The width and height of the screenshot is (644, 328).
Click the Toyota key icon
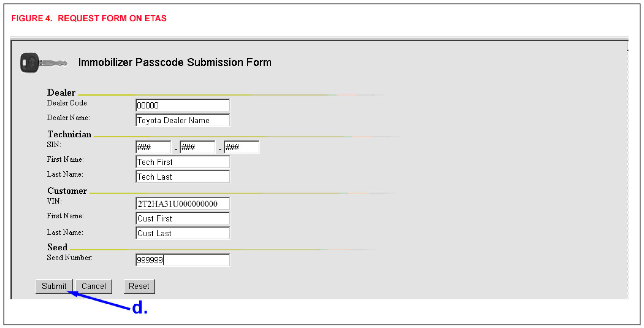click(x=43, y=63)
